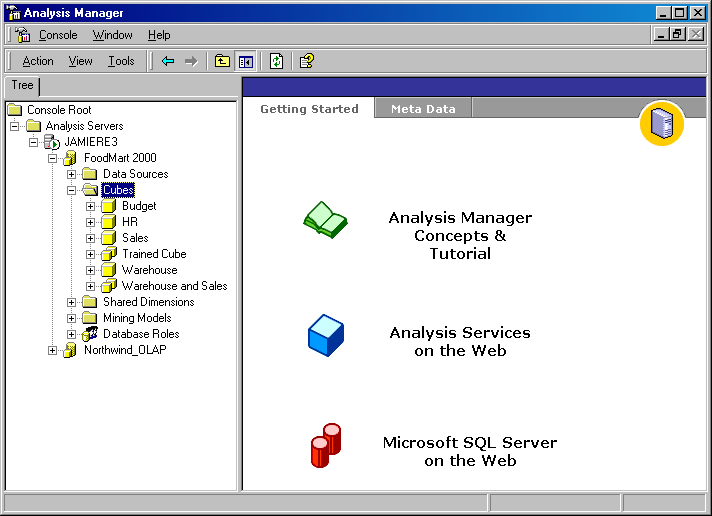Click the Data Sources folder icon
712x516 pixels.
(x=89, y=174)
